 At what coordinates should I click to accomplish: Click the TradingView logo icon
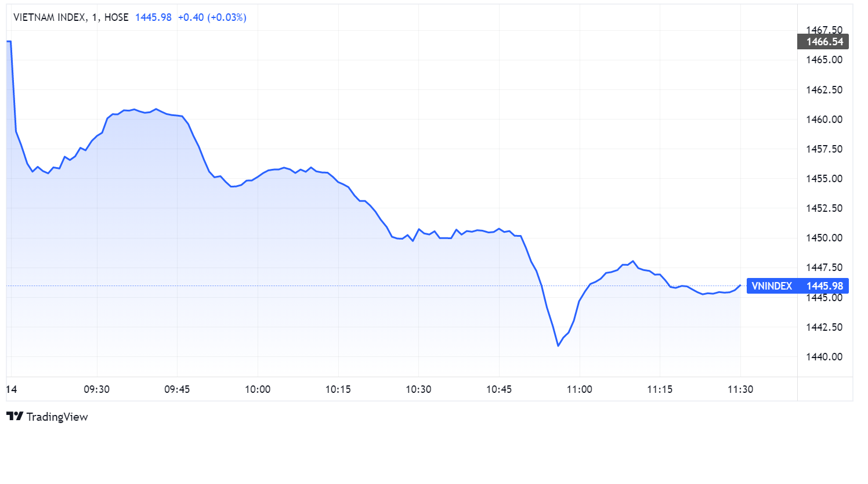(x=15, y=416)
